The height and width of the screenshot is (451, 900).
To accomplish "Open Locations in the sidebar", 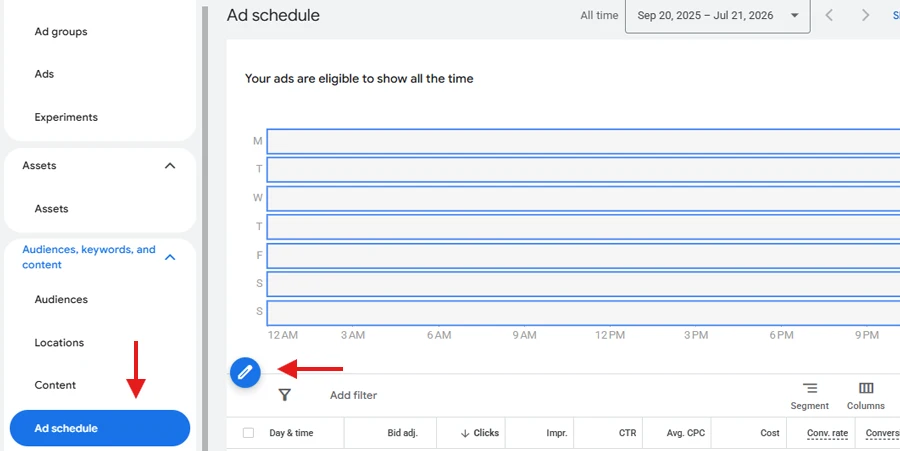I will pos(59,343).
